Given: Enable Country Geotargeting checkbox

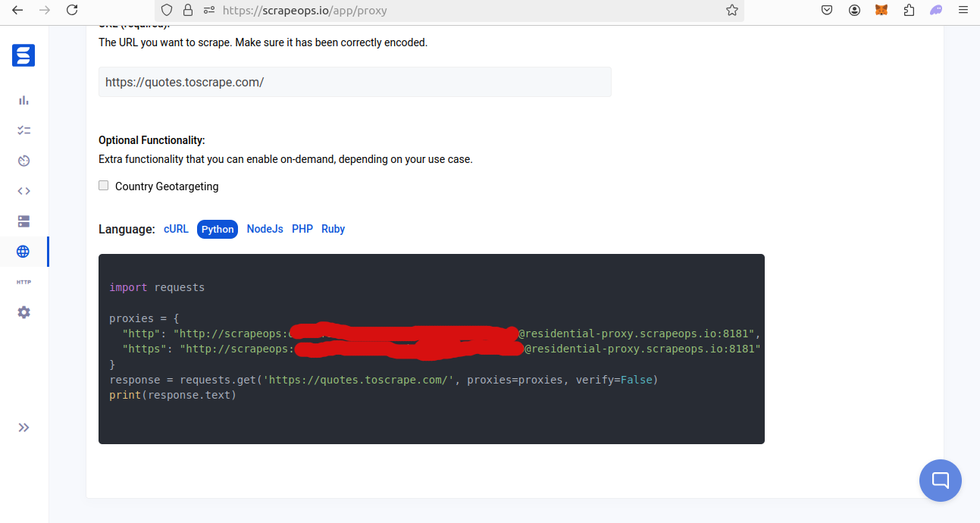Looking at the screenshot, I should coord(104,186).
